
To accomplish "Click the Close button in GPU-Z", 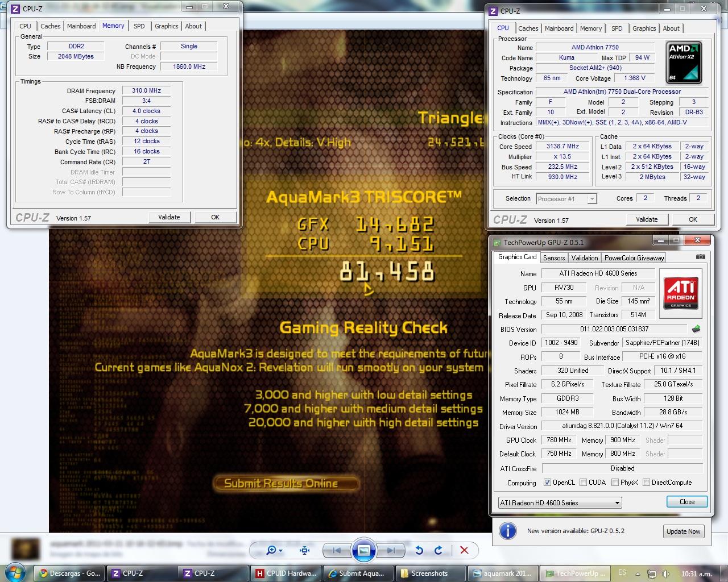I will [687, 502].
